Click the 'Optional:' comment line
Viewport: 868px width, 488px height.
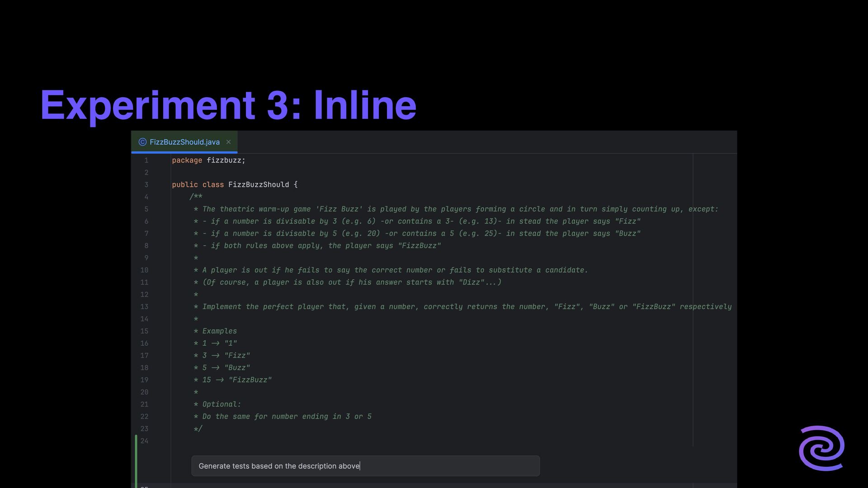(222, 404)
